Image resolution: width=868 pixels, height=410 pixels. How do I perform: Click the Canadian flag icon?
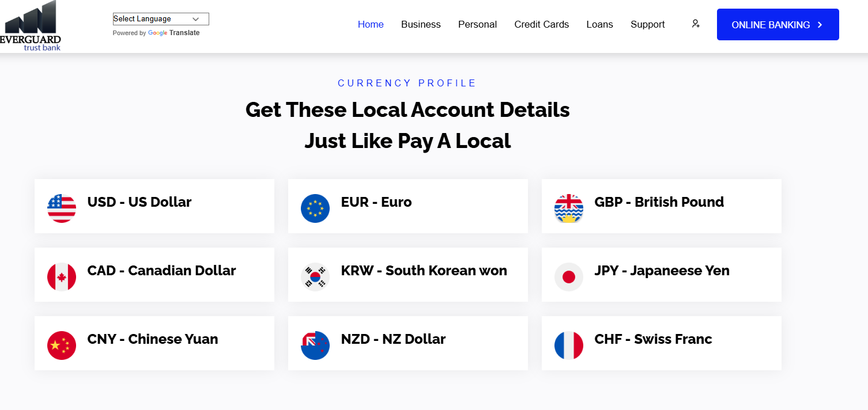click(x=62, y=276)
